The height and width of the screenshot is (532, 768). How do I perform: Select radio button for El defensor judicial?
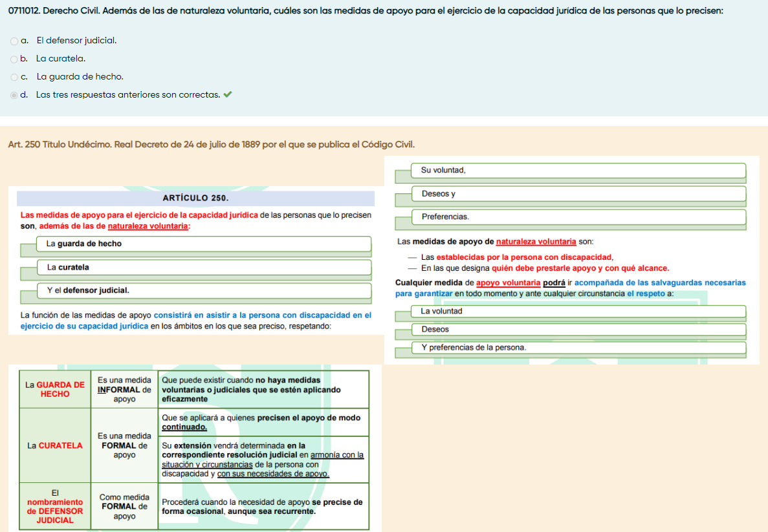click(x=14, y=41)
